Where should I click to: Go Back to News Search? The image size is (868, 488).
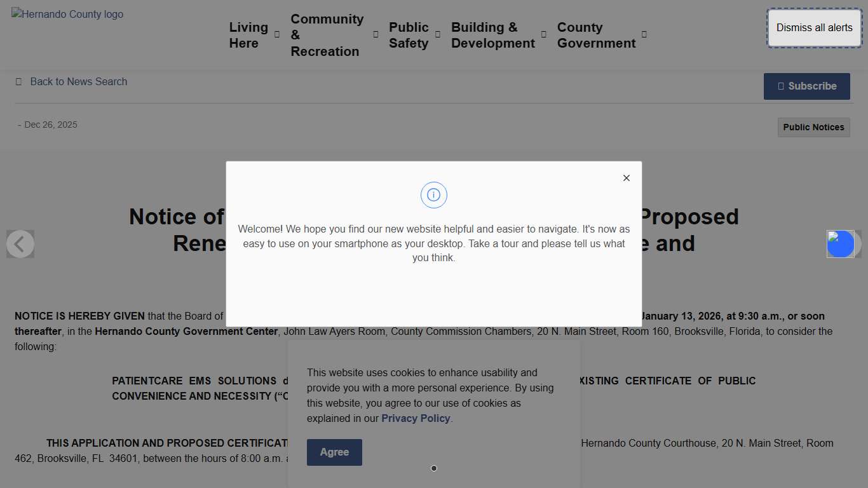(79, 81)
